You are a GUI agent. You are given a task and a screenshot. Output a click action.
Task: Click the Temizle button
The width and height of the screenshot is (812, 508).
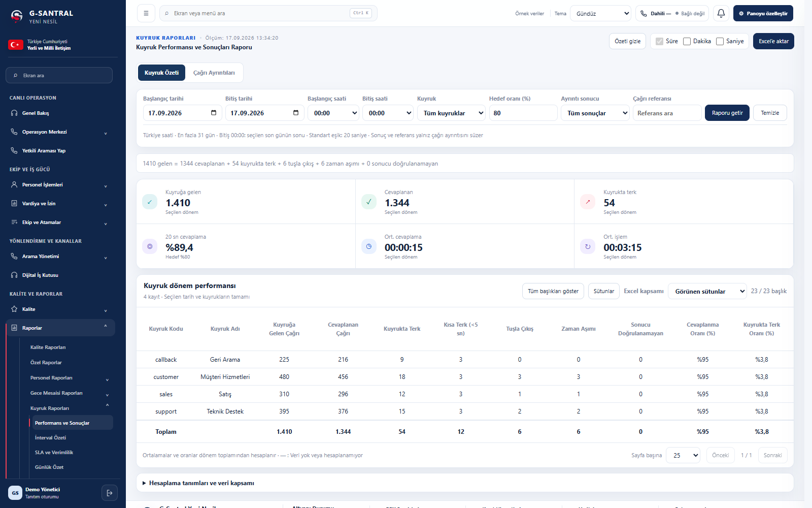[x=770, y=113]
